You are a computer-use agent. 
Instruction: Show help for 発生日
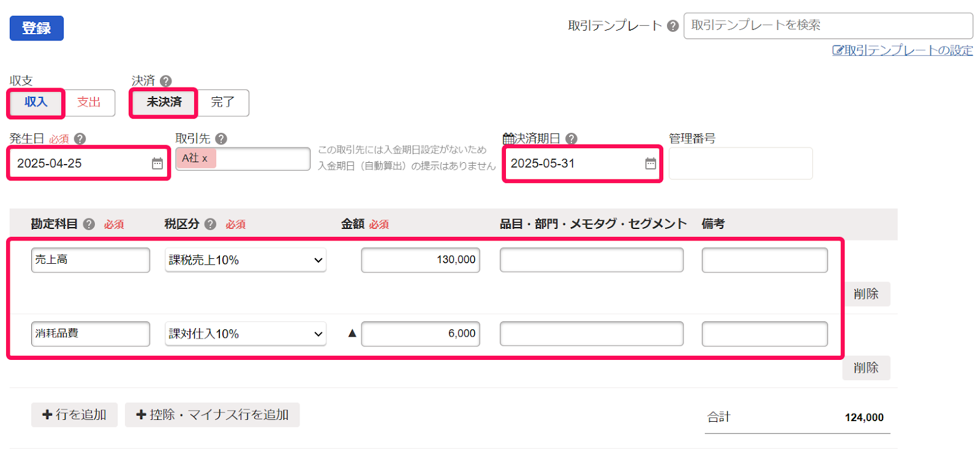coord(80,139)
